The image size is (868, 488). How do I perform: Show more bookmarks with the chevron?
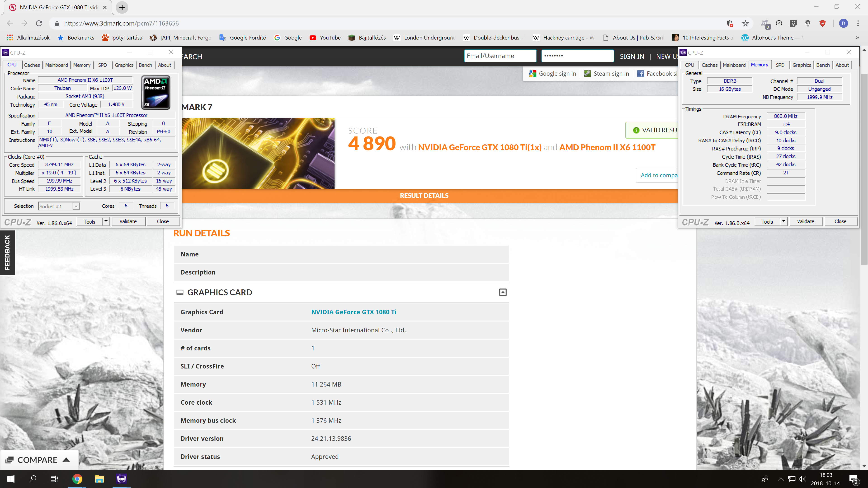858,38
